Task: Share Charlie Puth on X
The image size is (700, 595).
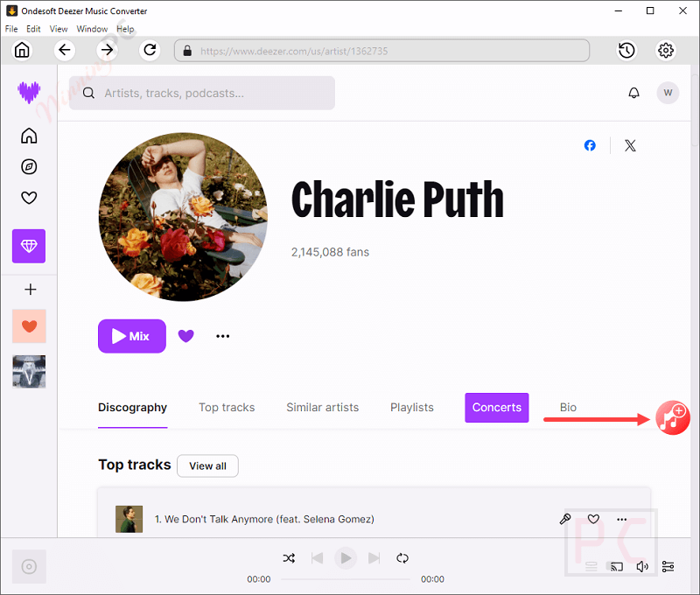Action: click(630, 145)
